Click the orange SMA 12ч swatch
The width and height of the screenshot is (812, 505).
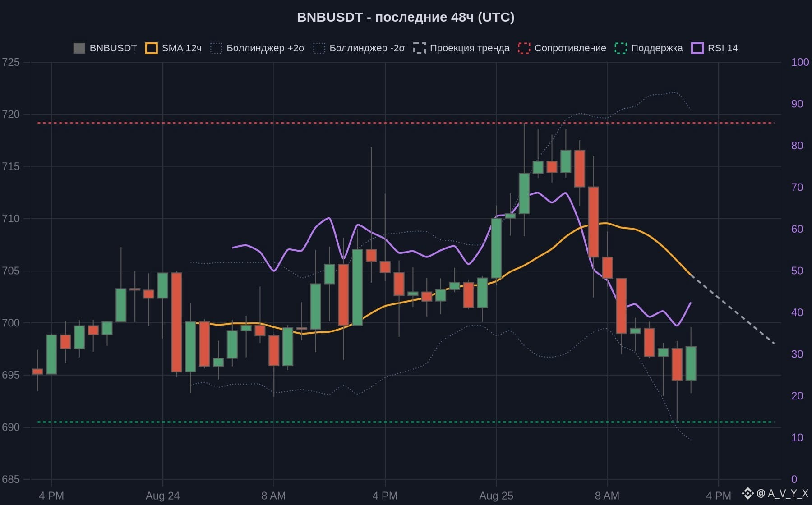point(152,48)
